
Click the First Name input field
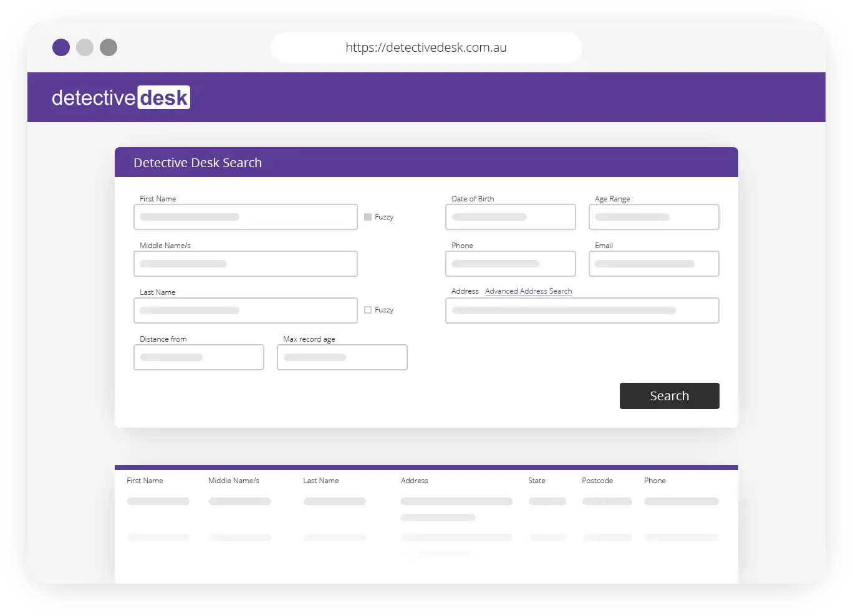246,217
